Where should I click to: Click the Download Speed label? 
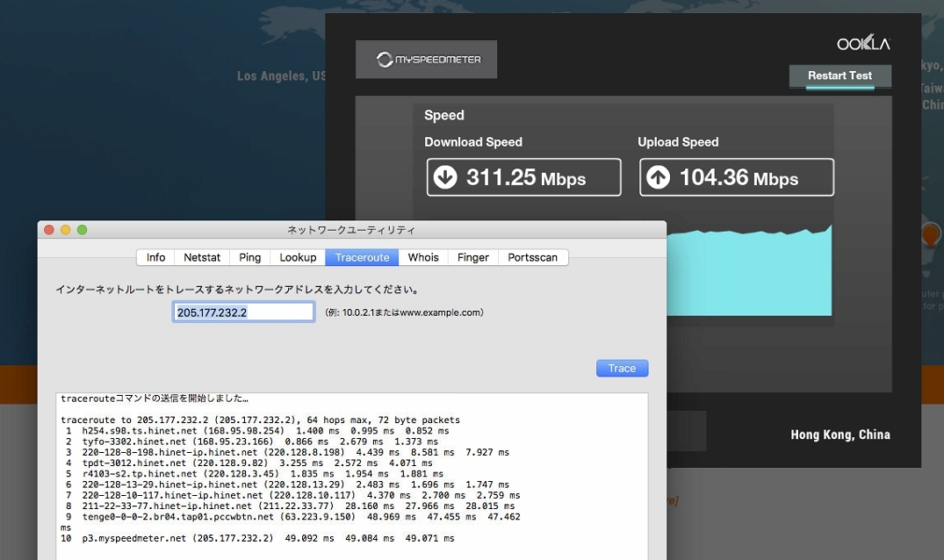pos(473,142)
